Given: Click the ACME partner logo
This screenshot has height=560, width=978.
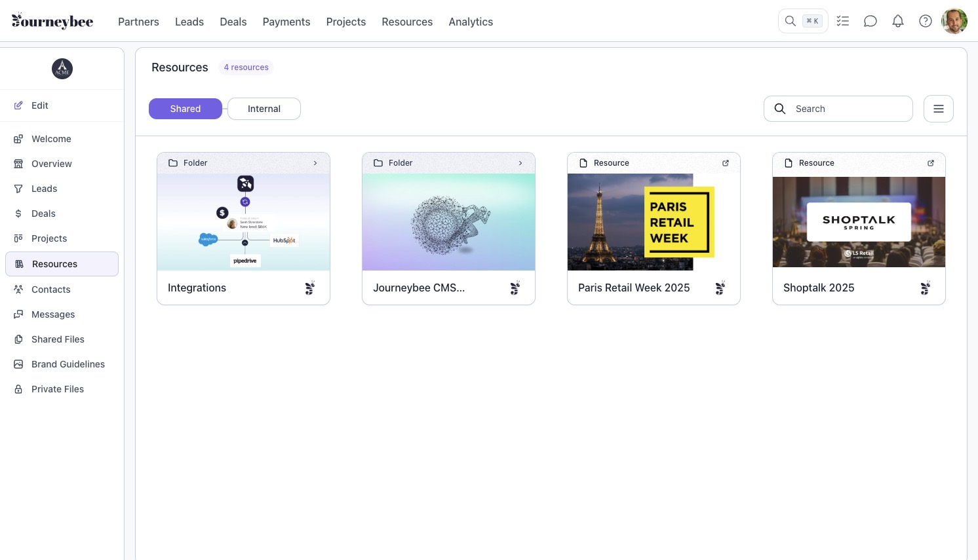Looking at the screenshot, I should pyautogui.click(x=62, y=69).
